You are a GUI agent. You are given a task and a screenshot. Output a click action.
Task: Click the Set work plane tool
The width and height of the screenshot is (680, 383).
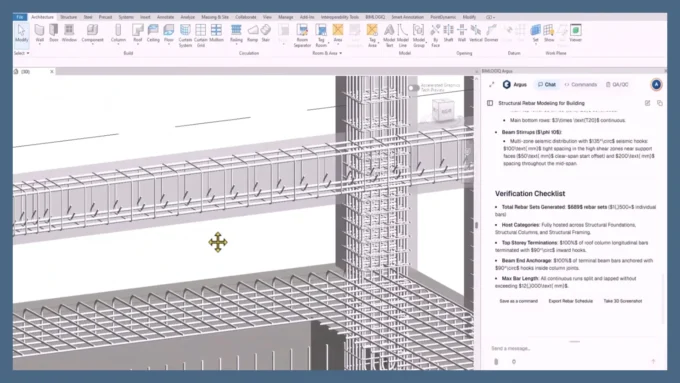point(536,33)
